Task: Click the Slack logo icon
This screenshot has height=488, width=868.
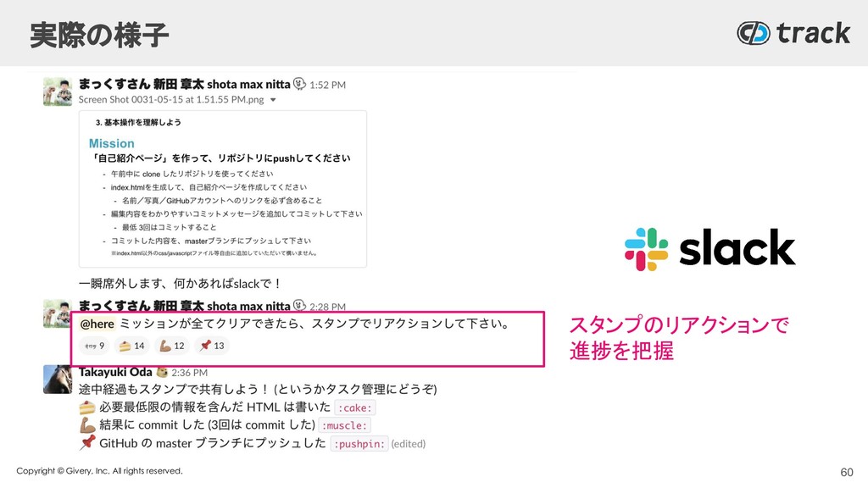Action: [x=646, y=250]
